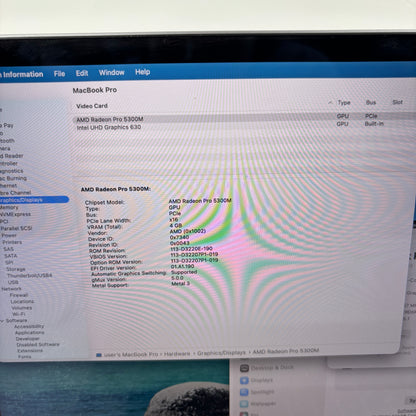
Task: Open the Edit menu
Action: point(82,73)
